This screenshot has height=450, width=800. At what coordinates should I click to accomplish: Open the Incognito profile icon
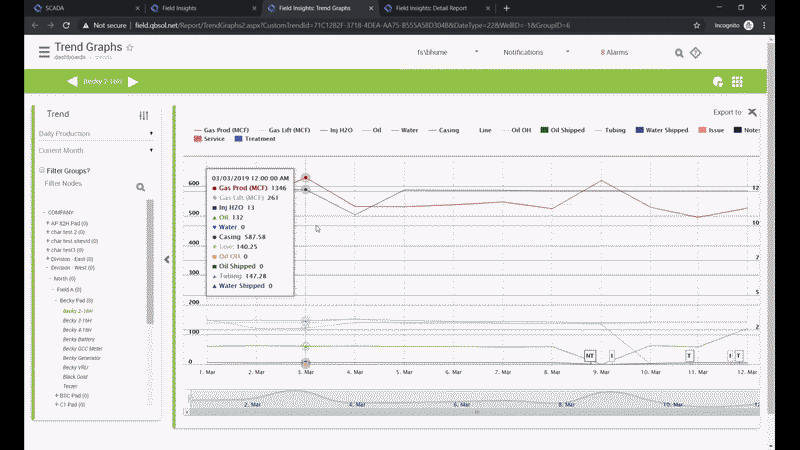748,25
